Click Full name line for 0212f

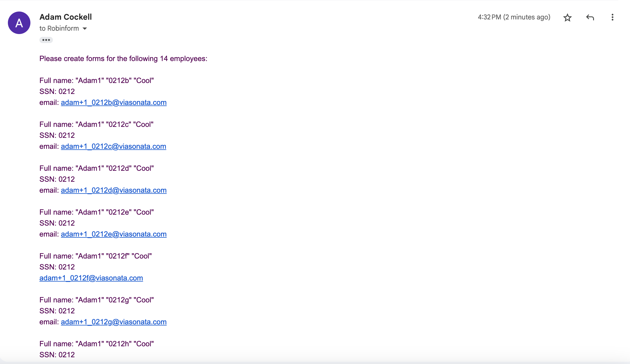pos(95,256)
